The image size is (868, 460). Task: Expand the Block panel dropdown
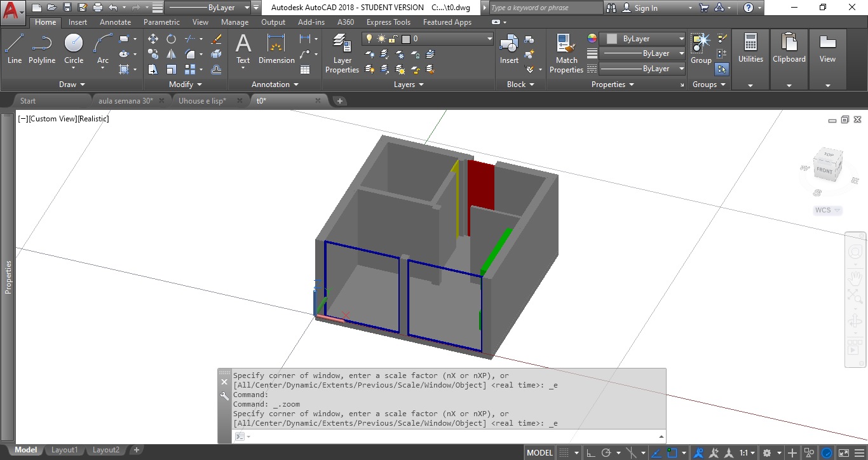(520, 84)
